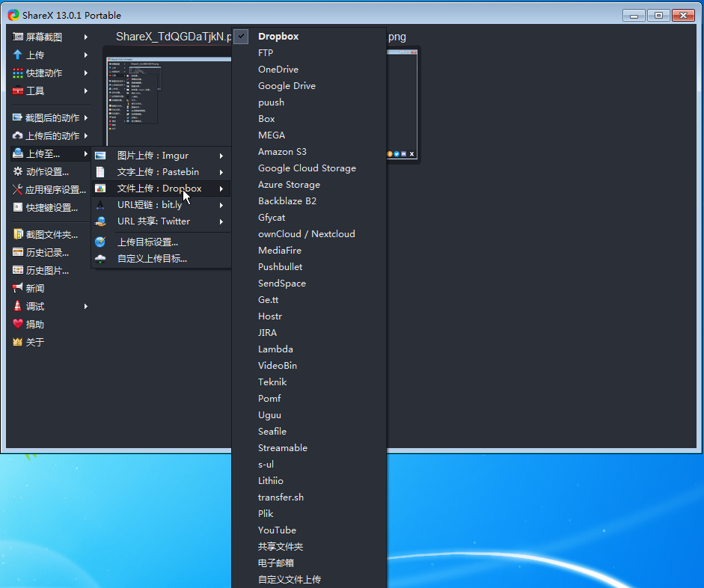Click the megaphone icon for 新闻
The height and width of the screenshot is (588, 704).
18,288
